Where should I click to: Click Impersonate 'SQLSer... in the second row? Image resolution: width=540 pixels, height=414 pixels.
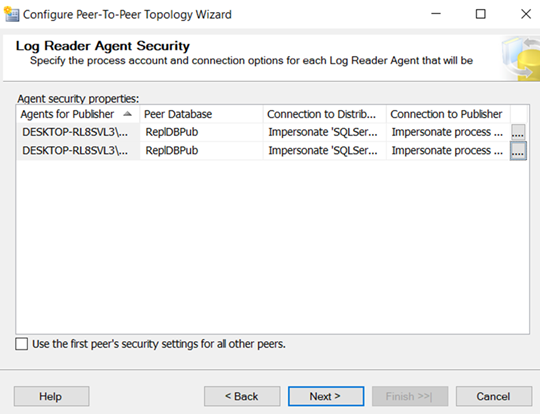pyautogui.click(x=323, y=151)
